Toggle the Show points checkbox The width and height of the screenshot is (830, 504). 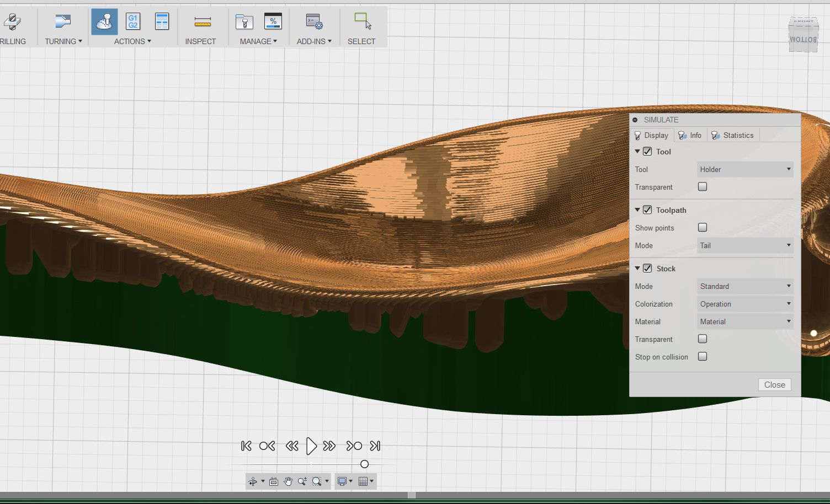pos(703,228)
